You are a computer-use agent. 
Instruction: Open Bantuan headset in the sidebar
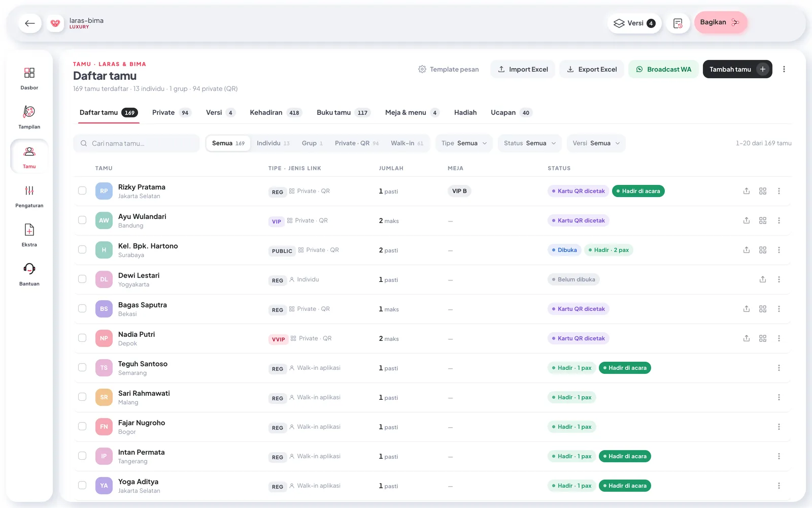tap(29, 274)
